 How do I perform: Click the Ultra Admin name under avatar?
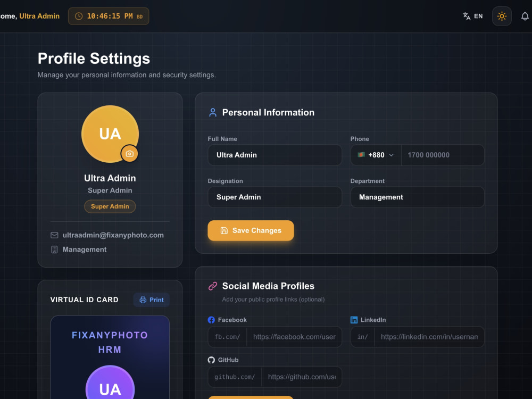(x=110, y=178)
